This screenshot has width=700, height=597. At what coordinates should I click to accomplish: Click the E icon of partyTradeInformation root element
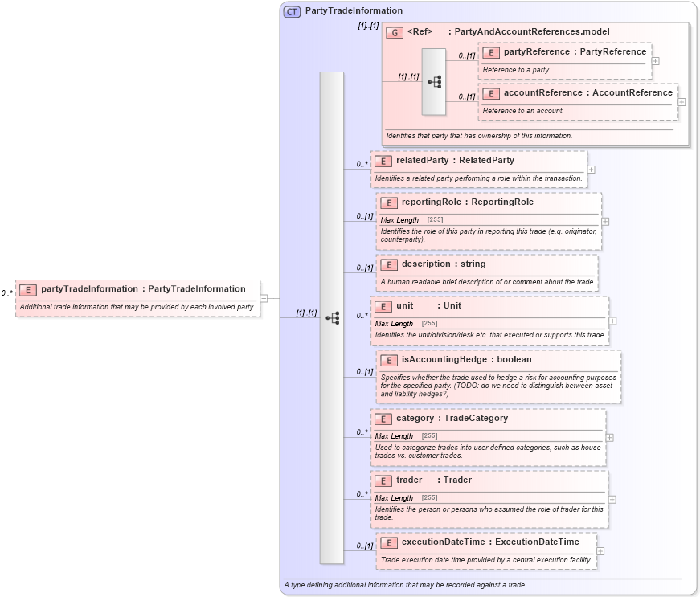(27, 290)
